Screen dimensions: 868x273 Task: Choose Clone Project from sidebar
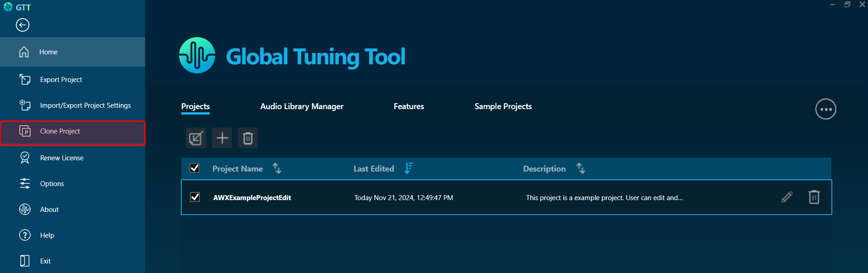tap(72, 133)
